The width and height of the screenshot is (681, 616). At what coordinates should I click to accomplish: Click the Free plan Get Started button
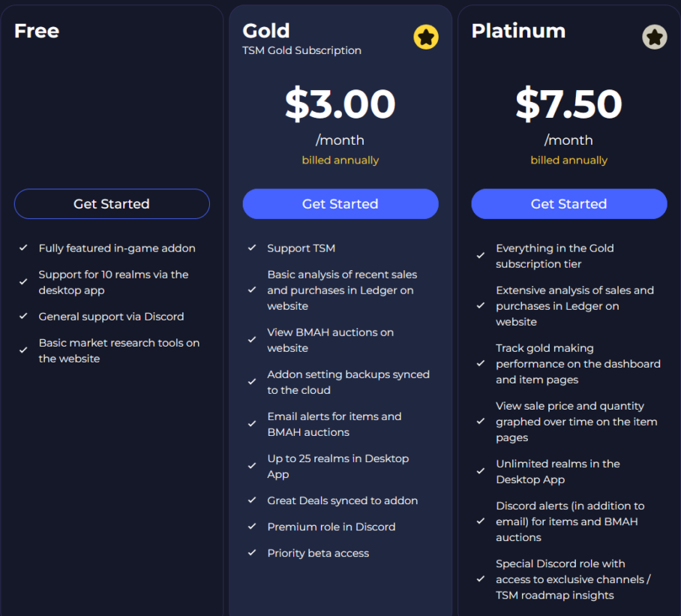112,204
